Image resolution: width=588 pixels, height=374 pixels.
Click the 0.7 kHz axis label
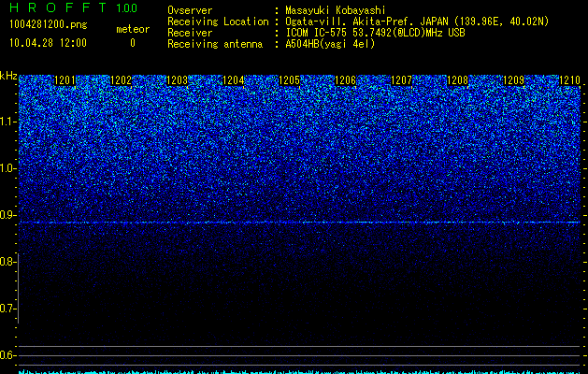pyautogui.click(x=7, y=309)
